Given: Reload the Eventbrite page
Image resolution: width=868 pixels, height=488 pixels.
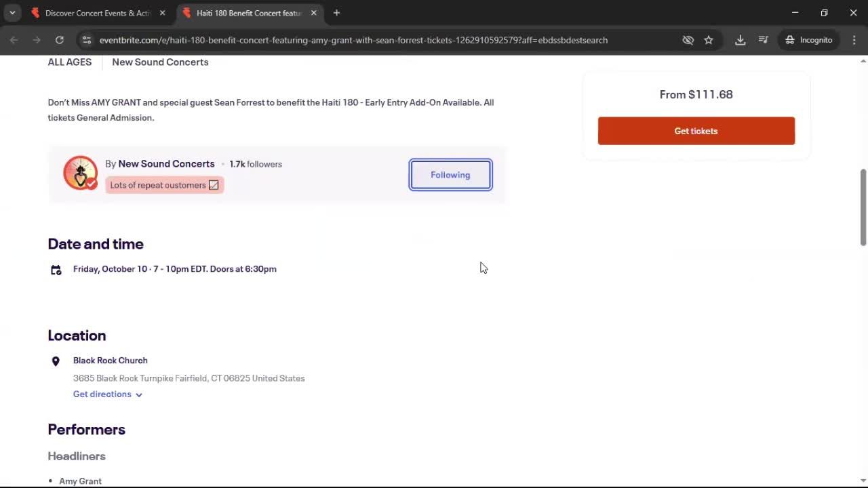Looking at the screenshot, I should (60, 40).
